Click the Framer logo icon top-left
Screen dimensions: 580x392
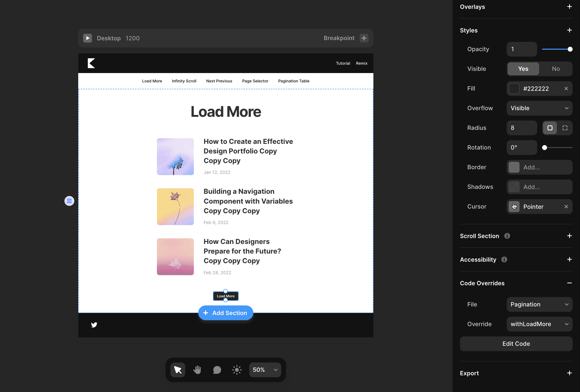coord(92,62)
